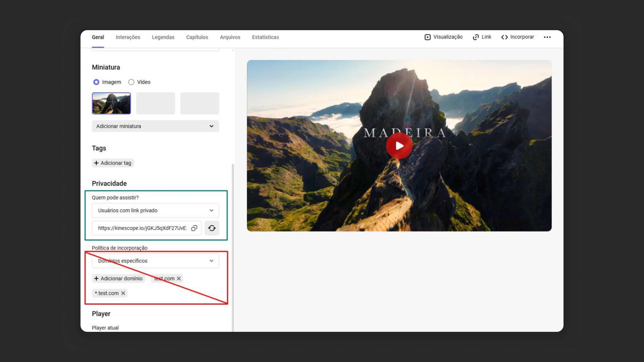Play the Madeira video
Image resolution: width=644 pixels, height=362 pixels.
click(399, 146)
